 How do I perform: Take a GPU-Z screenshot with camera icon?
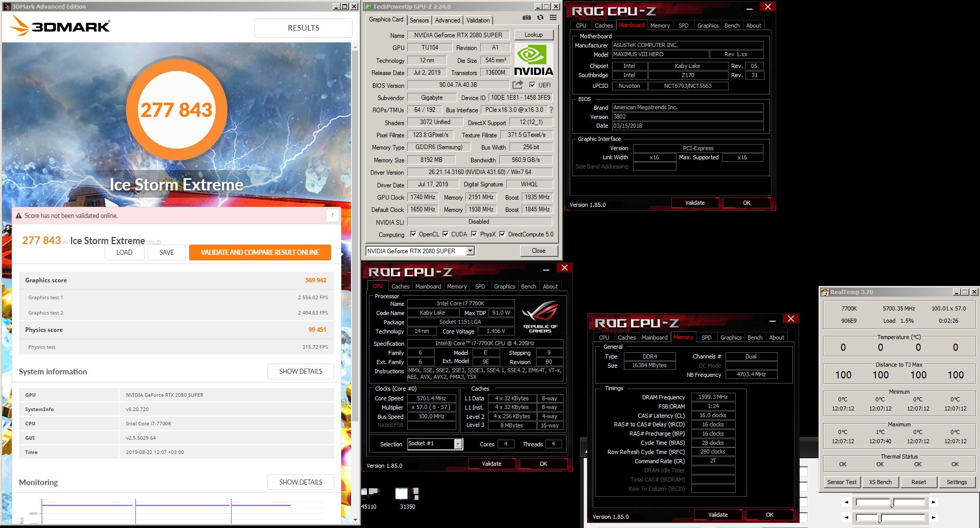point(526,17)
